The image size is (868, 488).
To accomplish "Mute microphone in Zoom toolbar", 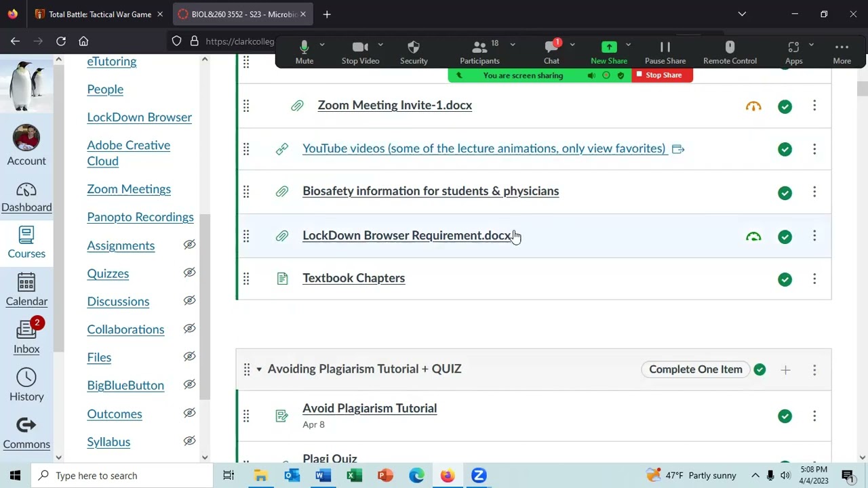I will [x=304, y=52].
